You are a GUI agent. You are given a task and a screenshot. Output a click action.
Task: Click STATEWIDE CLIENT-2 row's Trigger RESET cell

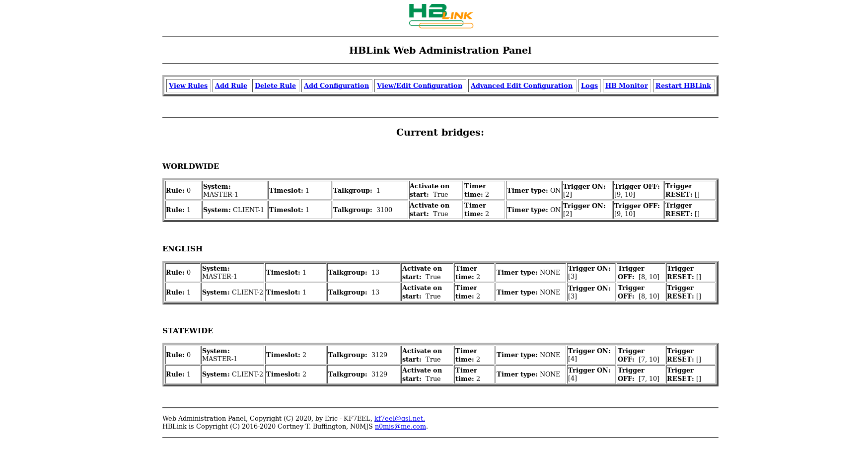[x=691, y=374]
